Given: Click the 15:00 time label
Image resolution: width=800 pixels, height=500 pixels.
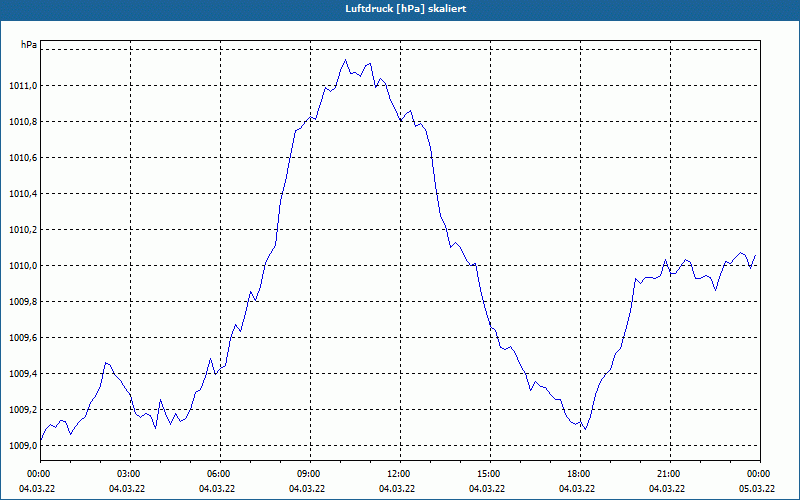Looking at the screenshot, I should (x=490, y=474).
